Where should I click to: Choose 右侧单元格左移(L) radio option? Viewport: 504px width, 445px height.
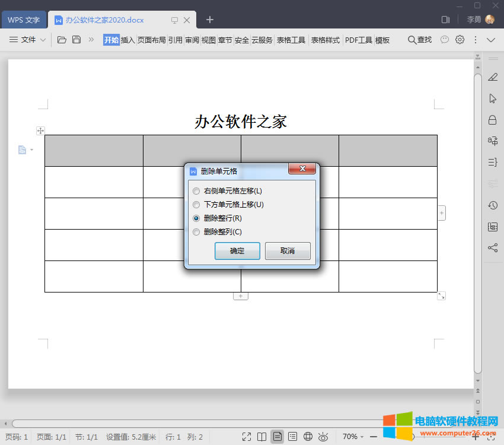click(196, 191)
